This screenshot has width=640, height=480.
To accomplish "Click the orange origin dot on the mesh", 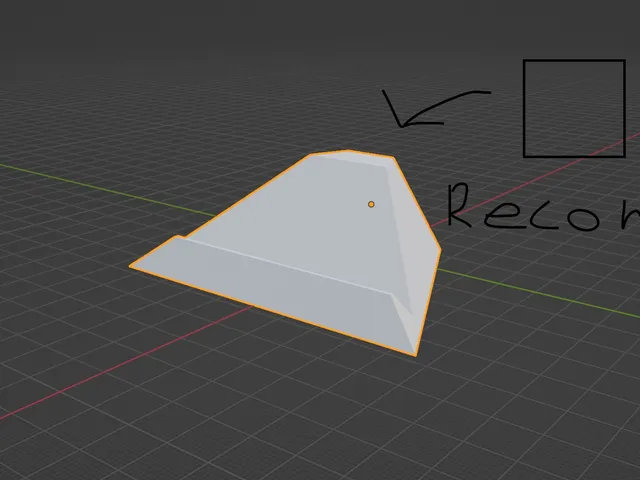I will coord(371,204).
